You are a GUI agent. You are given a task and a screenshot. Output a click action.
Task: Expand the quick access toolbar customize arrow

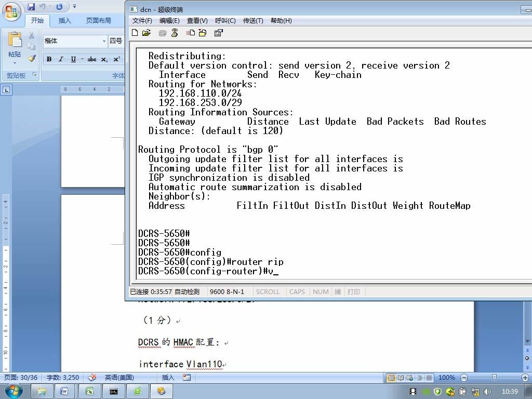[x=74, y=6]
